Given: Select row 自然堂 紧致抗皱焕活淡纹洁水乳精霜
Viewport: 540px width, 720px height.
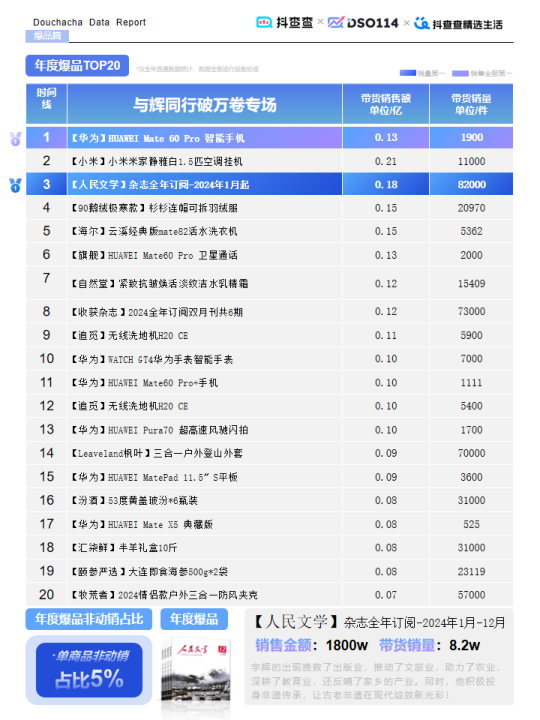Looking at the screenshot, I should tap(270, 283).
